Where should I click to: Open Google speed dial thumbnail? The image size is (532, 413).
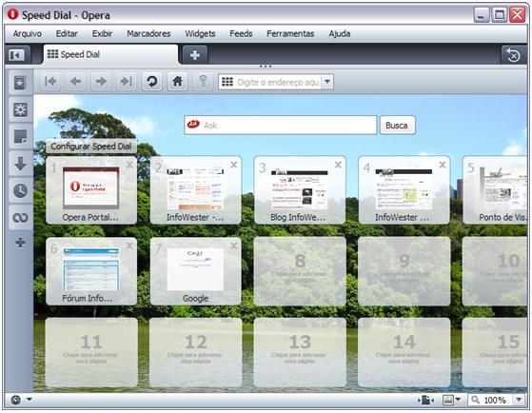196,271
